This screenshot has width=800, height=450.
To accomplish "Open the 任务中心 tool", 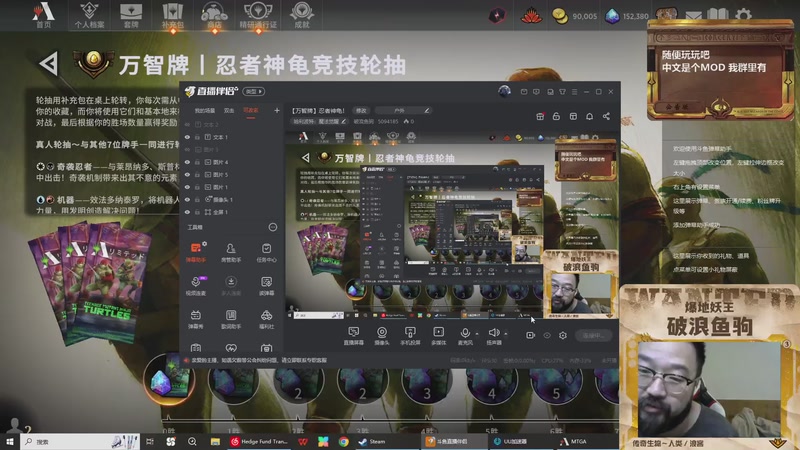I will (x=266, y=252).
